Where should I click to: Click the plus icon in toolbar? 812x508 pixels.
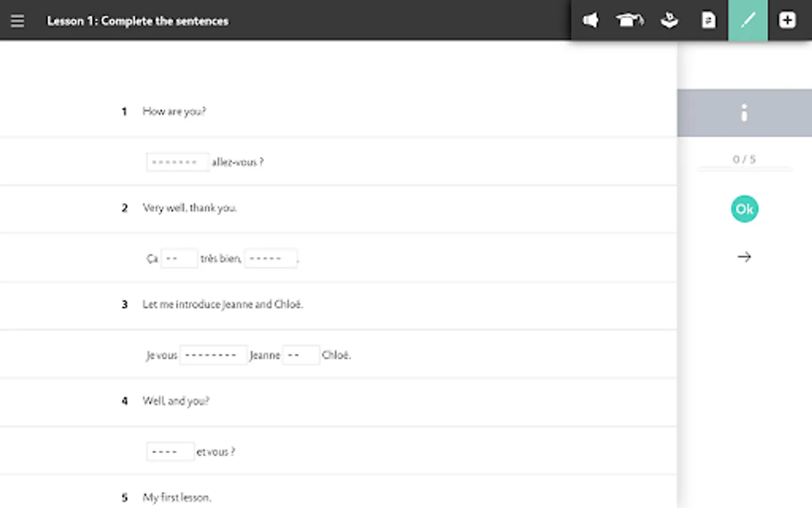click(787, 21)
